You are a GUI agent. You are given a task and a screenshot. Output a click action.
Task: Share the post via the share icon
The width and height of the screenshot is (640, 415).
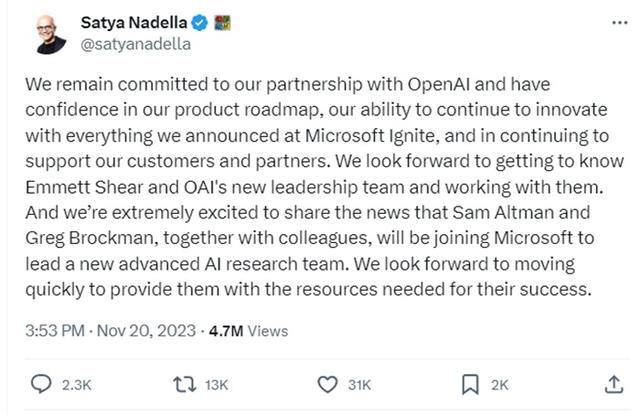click(613, 384)
